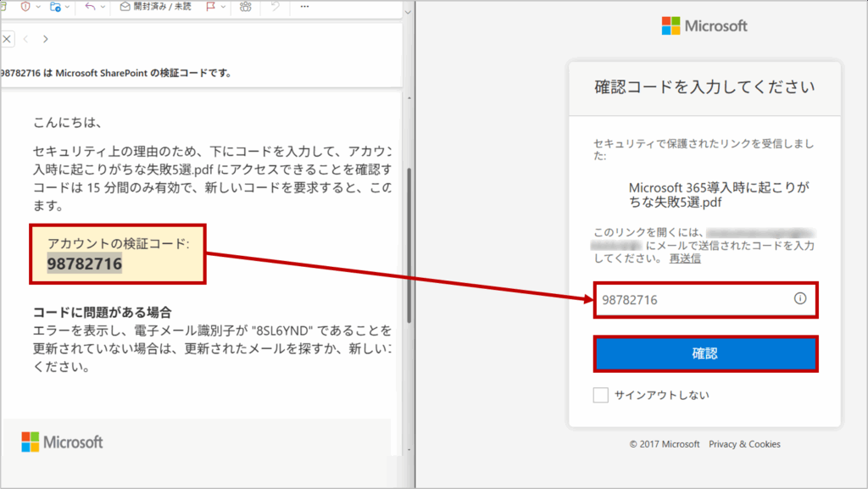
Task: Check the サインアウトしない checkbox
Action: pos(601,395)
